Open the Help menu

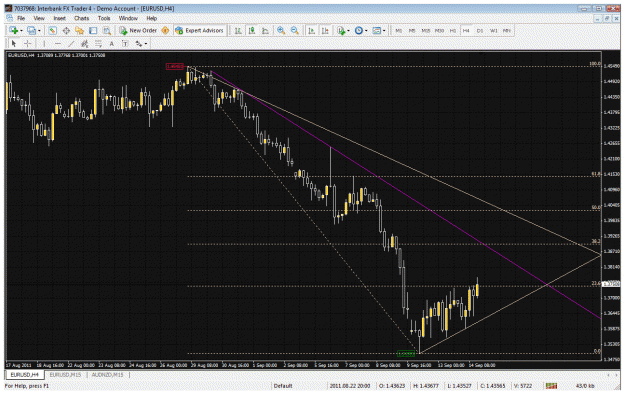pyautogui.click(x=151, y=18)
